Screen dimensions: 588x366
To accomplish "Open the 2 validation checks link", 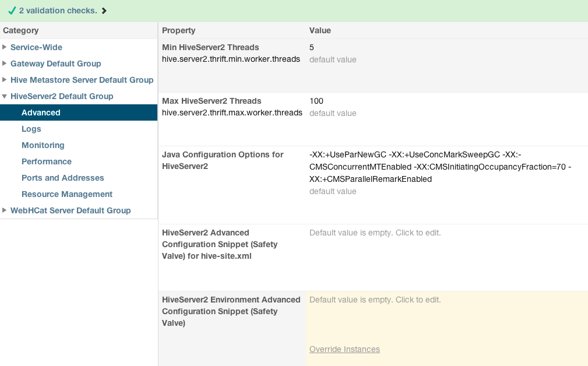I will tap(58, 10).
